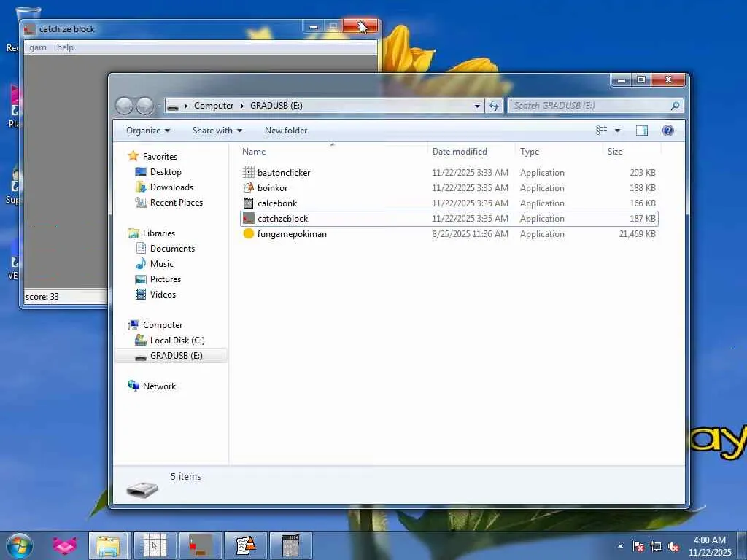This screenshot has height=560, width=747.
Task: Click the refresh button beside address bar
Action: point(495,106)
